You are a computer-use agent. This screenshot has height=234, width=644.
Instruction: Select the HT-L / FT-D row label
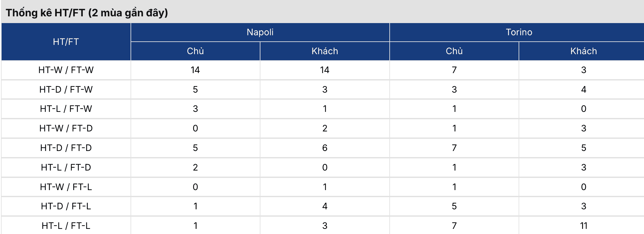66,167
